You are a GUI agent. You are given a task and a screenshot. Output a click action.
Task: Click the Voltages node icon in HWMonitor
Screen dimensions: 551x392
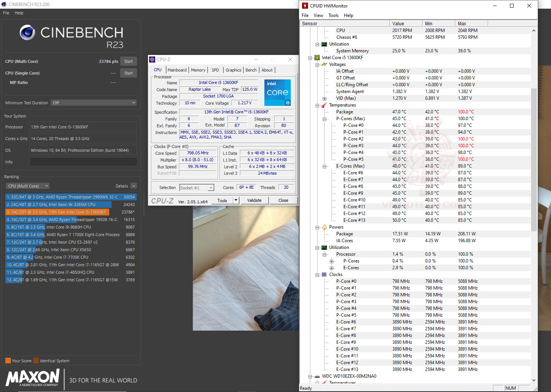tap(324, 64)
